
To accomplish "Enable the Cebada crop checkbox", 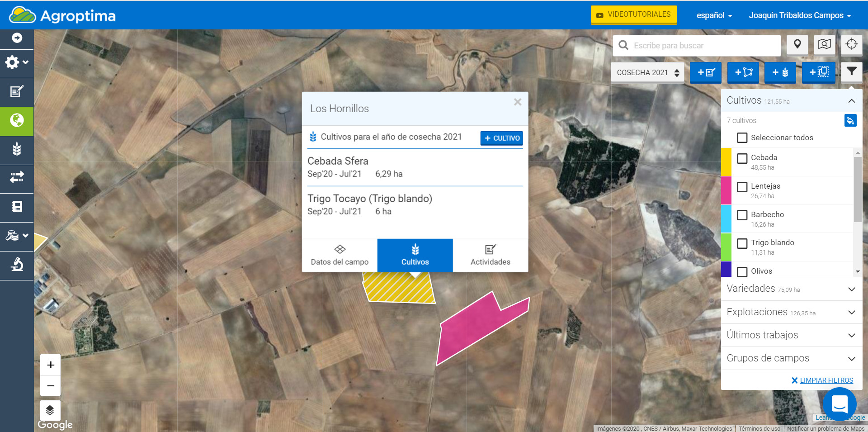I will click(x=742, y=158).
